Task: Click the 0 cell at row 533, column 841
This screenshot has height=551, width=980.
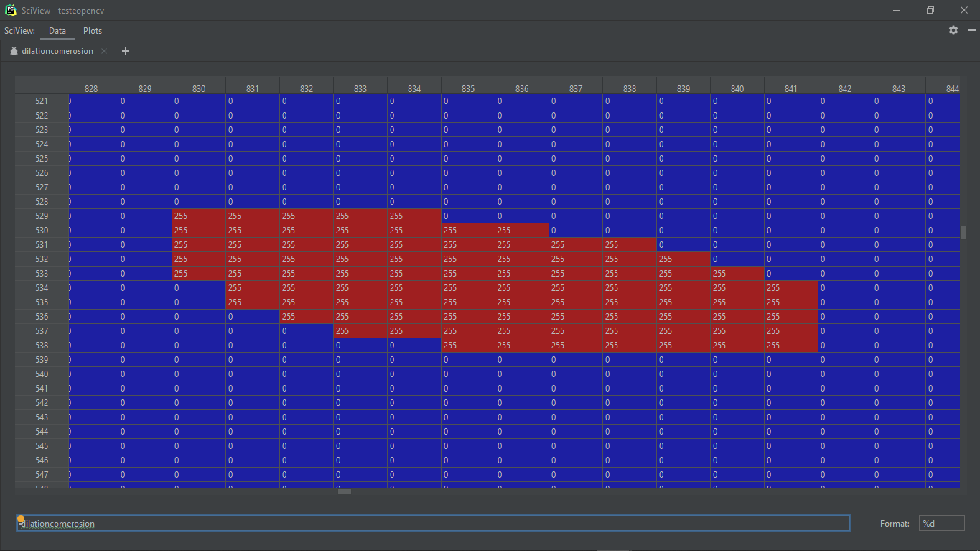Action: tap(791, 274)
